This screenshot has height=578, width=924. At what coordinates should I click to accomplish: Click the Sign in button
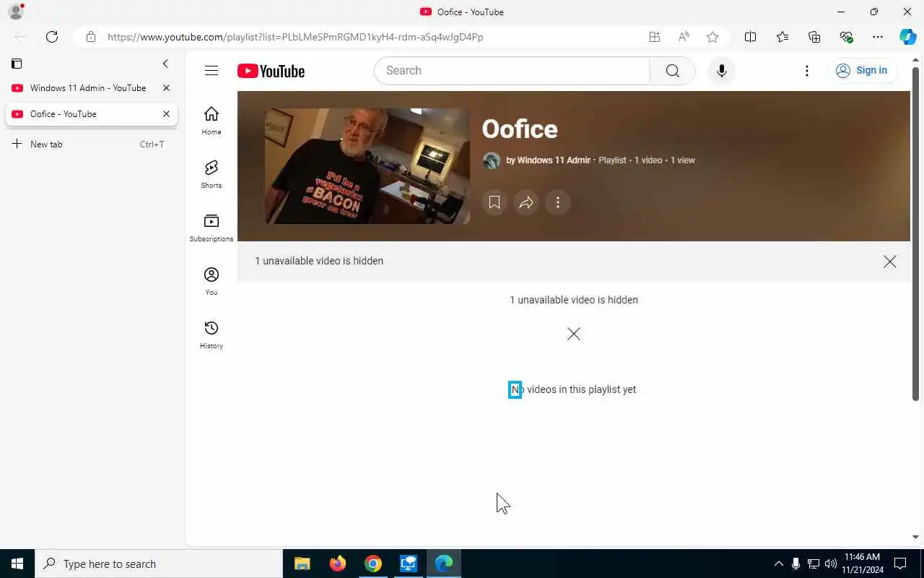pos(862,71)
